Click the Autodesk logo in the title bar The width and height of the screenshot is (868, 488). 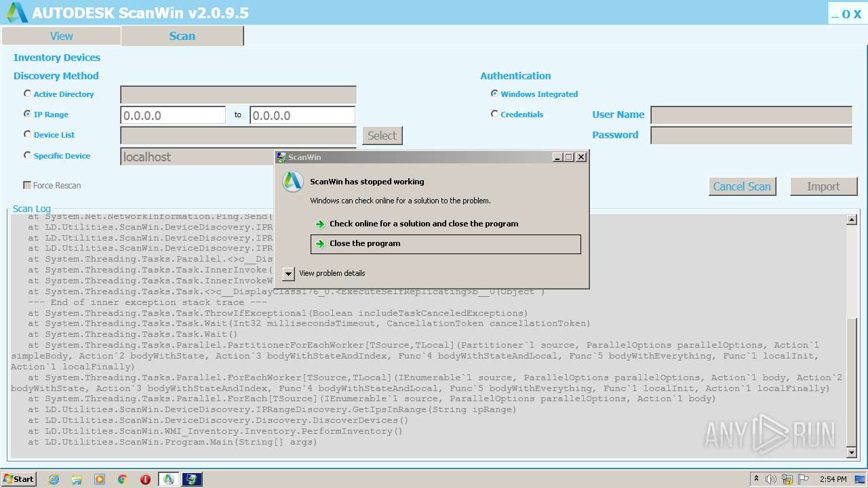pyautogui.click(x=18, y=12)
